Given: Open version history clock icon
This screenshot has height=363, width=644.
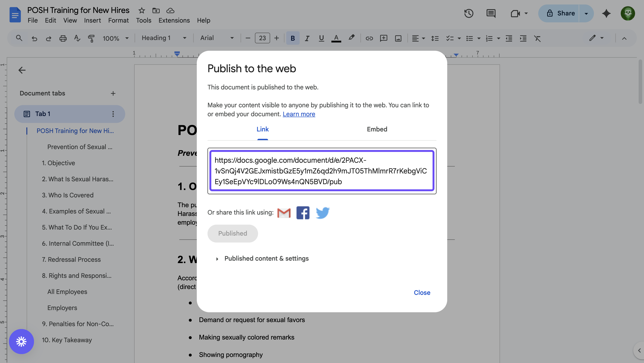Looking at the screenshot, I should pos(468,13).
